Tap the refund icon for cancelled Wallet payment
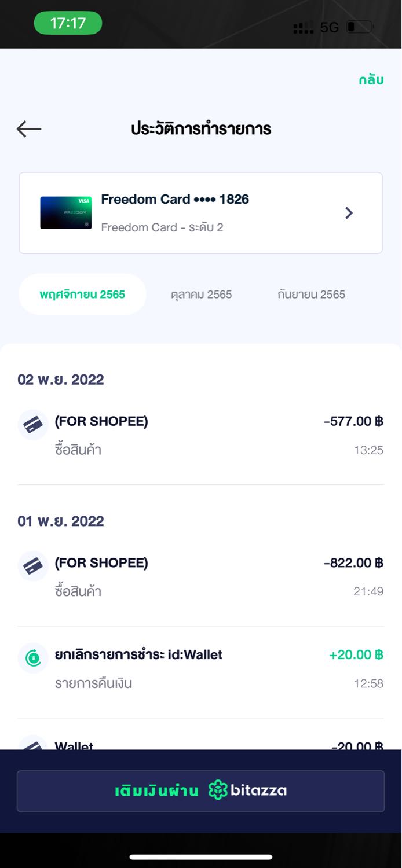 [x=33, y=659]
